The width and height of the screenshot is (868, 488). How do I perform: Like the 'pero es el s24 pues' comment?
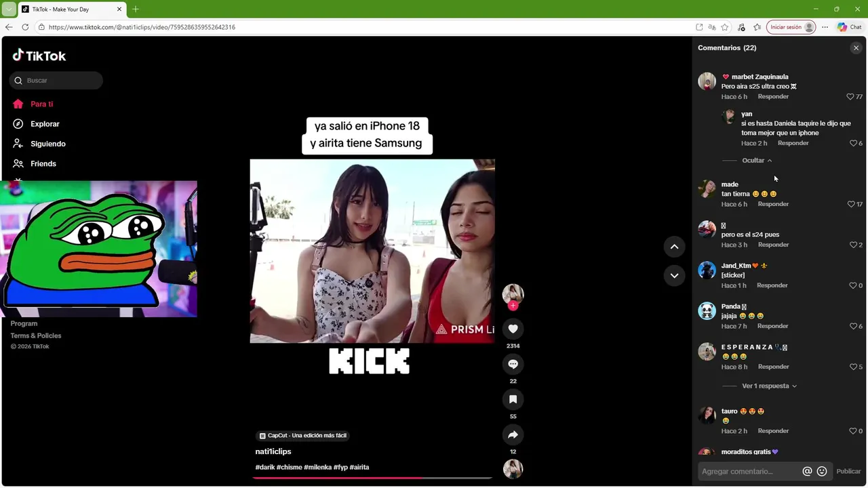tap(853, 245)
